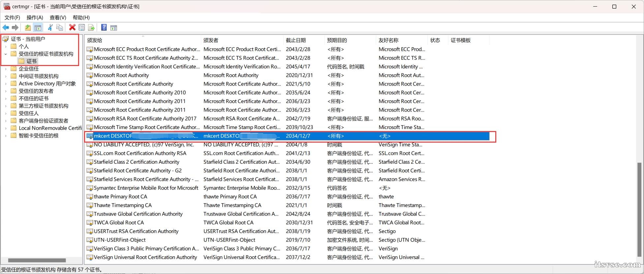This screenshot has width=644, height=274.
Task: Click the gray Forward arrow in toolbar
Action: [15, 28]
